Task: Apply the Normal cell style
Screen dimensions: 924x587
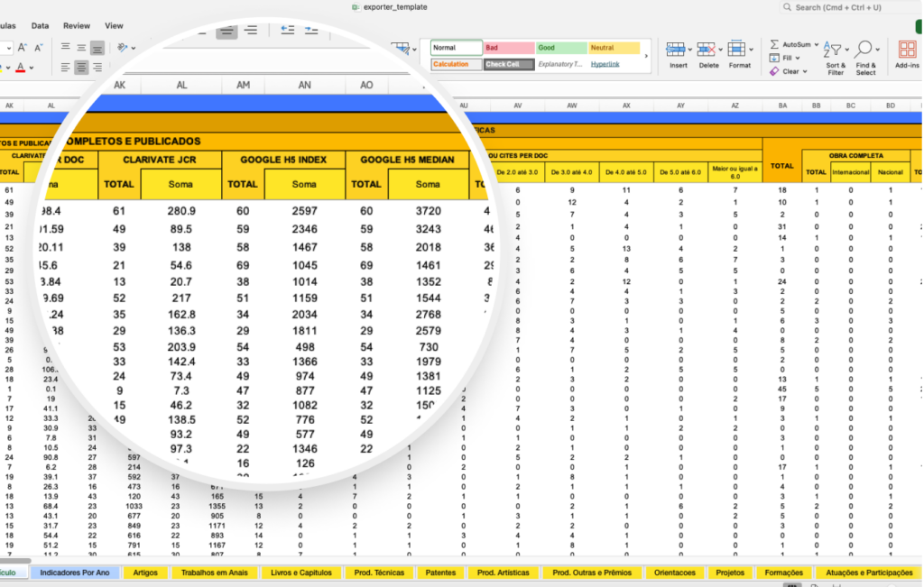Action: 456,48
